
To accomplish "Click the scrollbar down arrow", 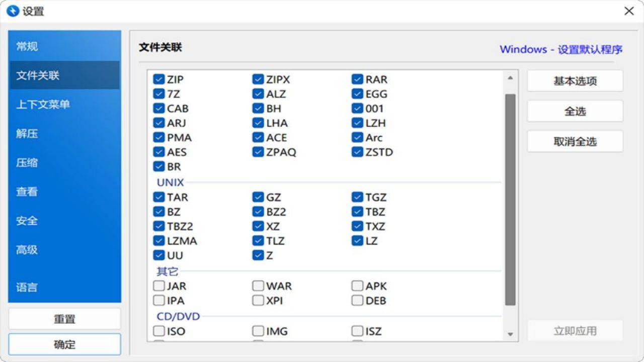I will [510, 334].
